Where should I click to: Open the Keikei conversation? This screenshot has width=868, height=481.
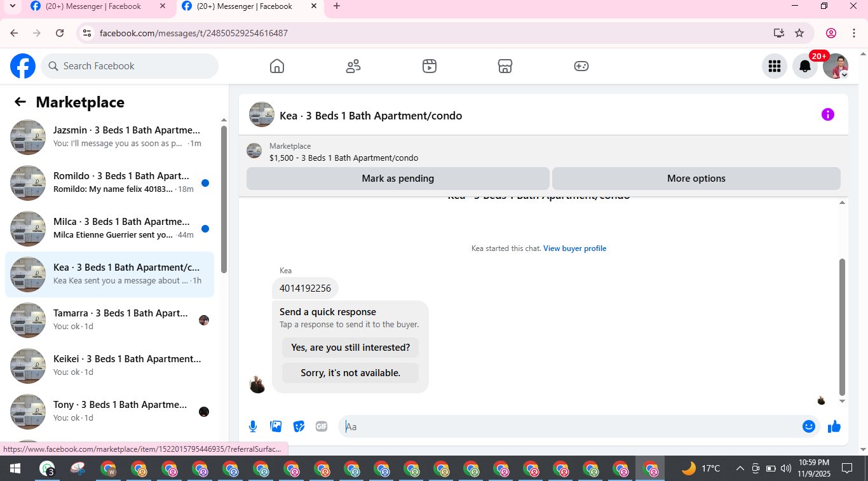point(109,366)
